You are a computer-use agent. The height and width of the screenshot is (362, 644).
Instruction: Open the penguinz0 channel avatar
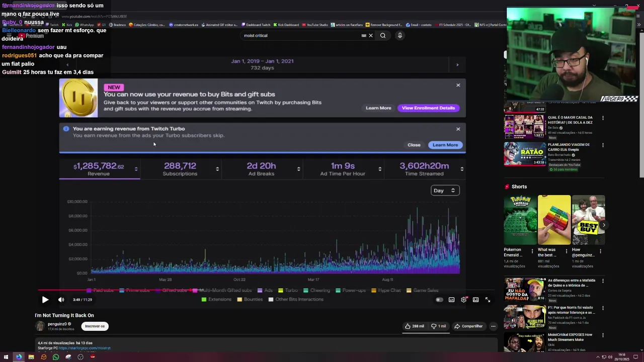(x=40, y=326)
